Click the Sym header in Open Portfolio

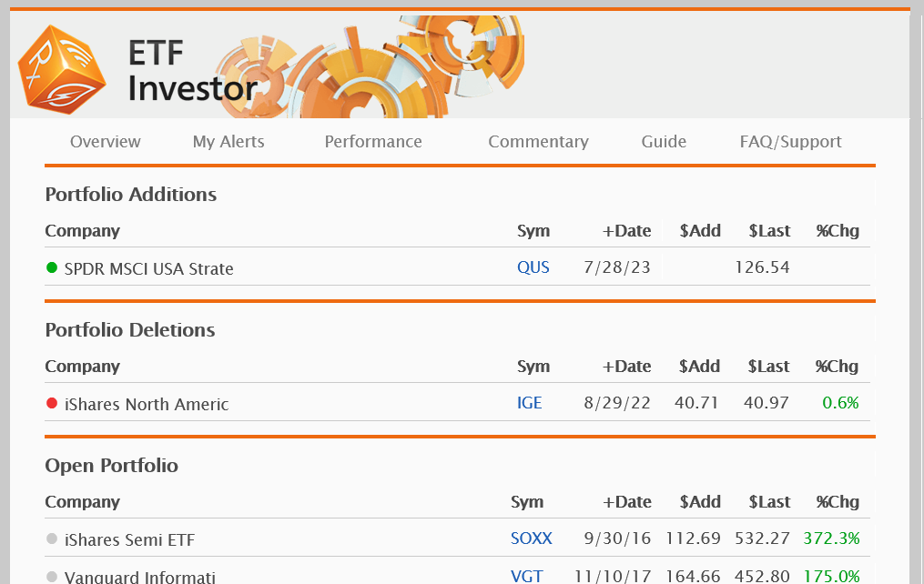pos(527,501)
